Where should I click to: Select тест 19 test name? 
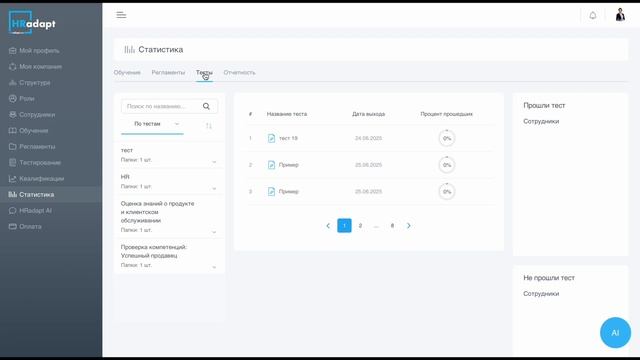(x=288, y=138)
